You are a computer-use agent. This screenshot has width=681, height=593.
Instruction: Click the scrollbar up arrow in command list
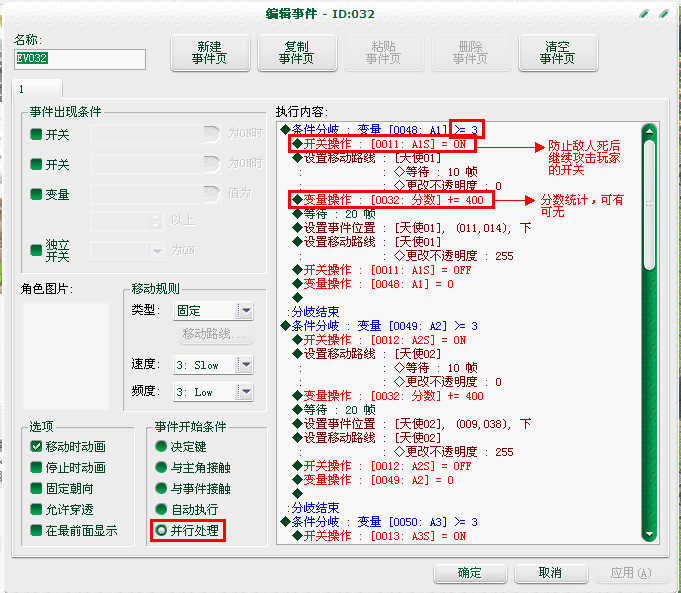pyautogui.click(x=649, y=131)
